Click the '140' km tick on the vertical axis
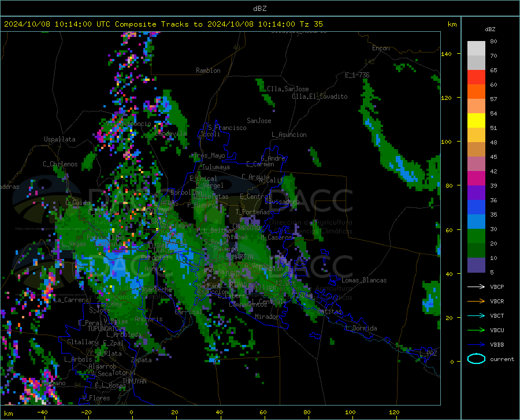 (446, 54)
